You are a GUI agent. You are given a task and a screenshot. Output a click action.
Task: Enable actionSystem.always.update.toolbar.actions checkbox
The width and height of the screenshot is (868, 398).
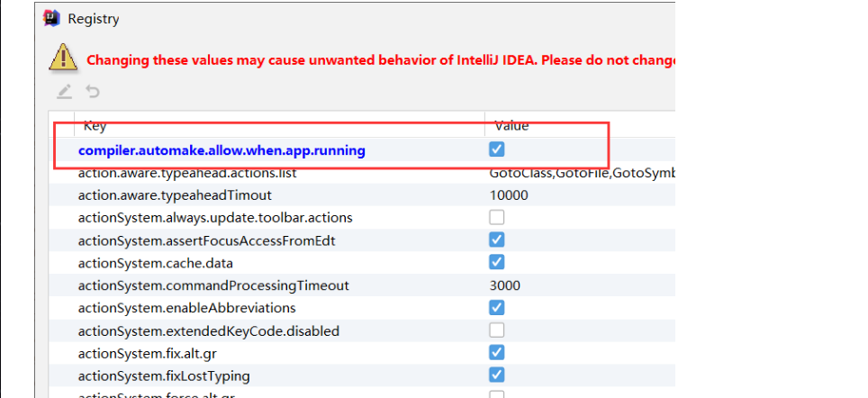pos(496,218)
